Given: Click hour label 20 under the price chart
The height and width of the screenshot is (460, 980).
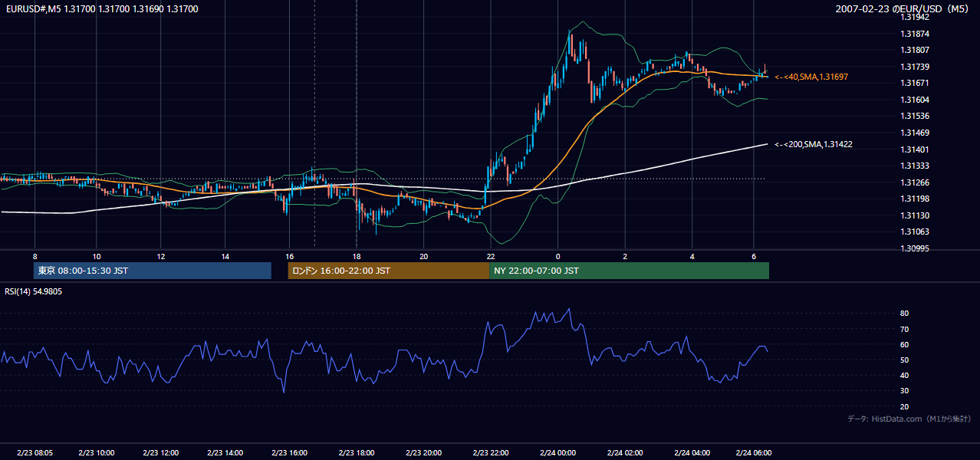Looking at the screenshot, I should (424, 256).
